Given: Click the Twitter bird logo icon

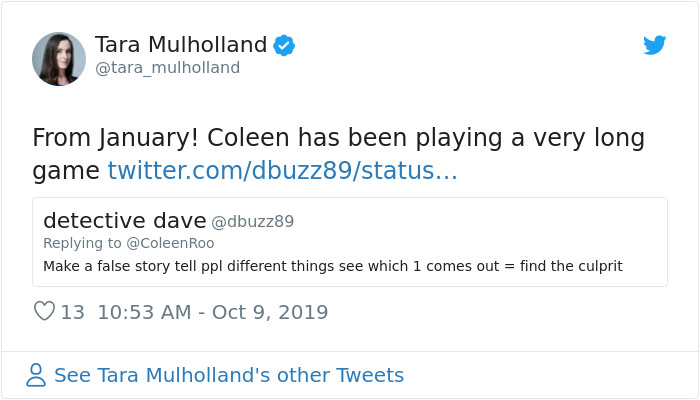Looking at the screenshot, I should (x=654, y=45).
